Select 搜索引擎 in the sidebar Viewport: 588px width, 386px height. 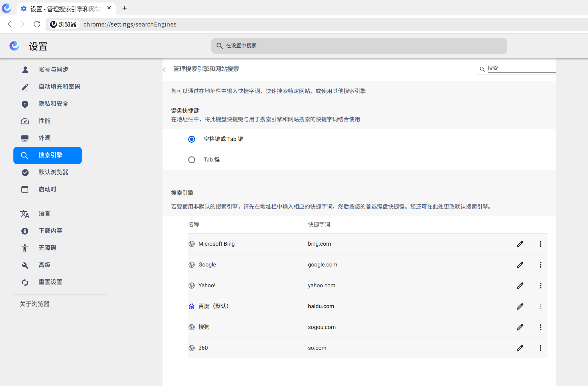pos(48,155)
